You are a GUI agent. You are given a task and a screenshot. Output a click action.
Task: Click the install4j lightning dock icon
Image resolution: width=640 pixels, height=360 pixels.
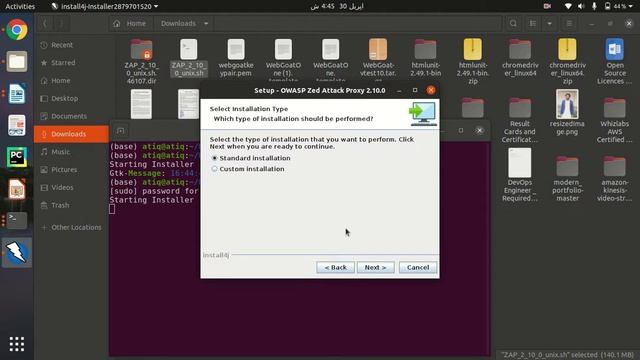(17, 253)
